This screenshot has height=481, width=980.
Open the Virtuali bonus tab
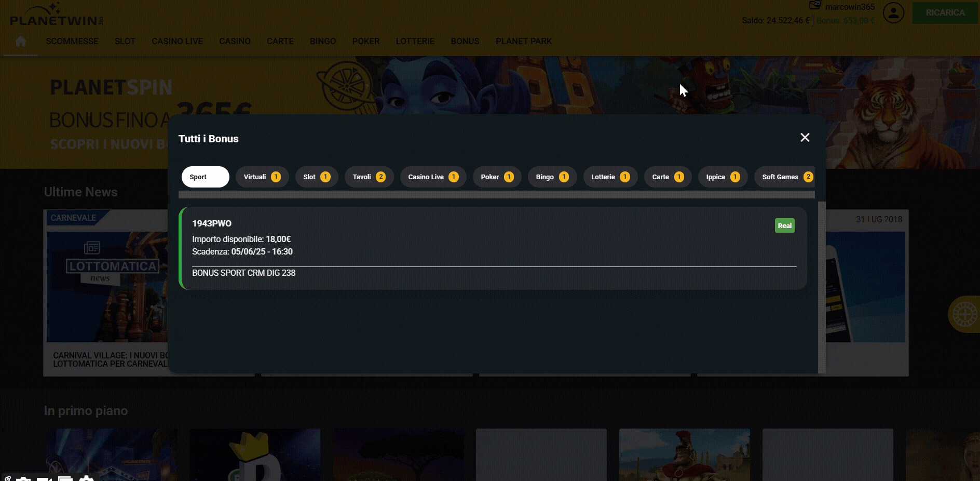coord(262,177)
